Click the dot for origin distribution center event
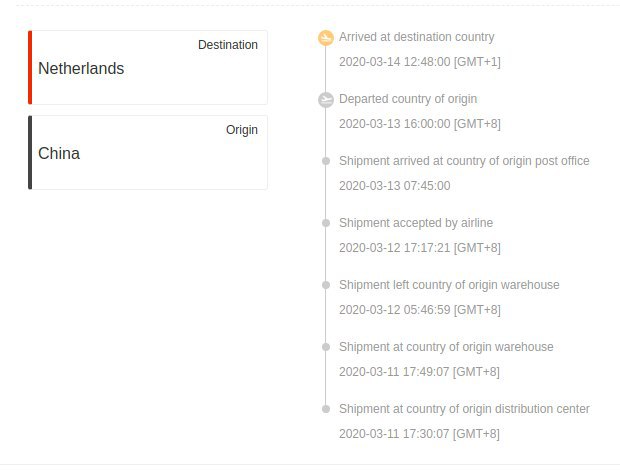Screen dimensions: 620x472 [x=326, y=409]
